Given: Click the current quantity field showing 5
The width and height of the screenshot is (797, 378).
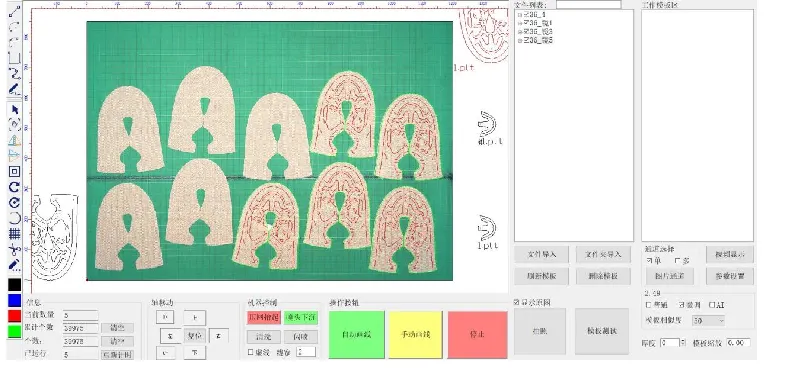Looking at the screenshot, I should 80,315.
